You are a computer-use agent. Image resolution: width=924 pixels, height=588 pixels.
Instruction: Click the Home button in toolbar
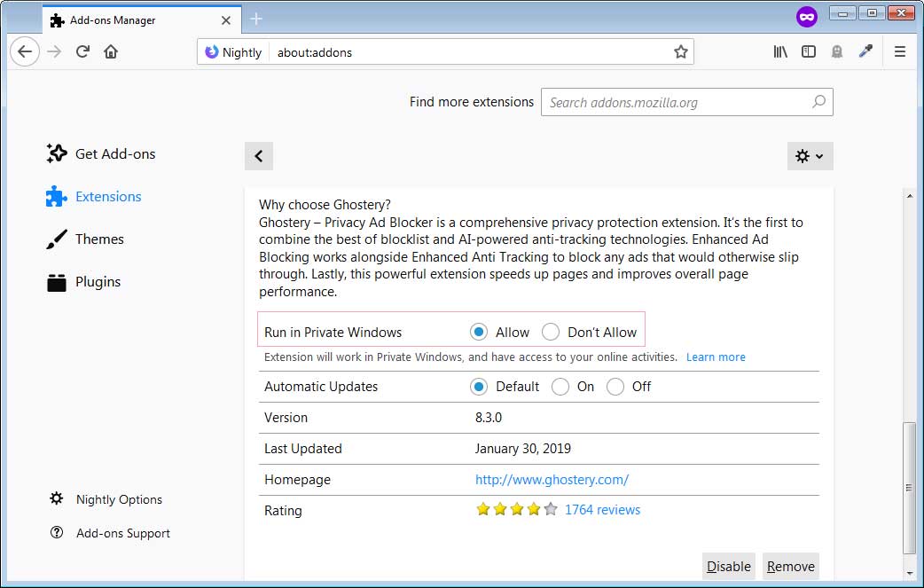click(x=111, y=52)
